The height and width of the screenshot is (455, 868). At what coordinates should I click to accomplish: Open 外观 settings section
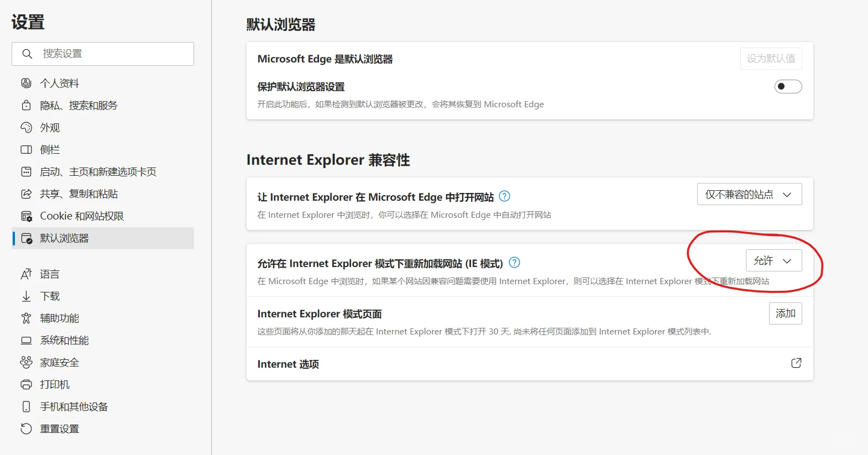coord(103,127)
